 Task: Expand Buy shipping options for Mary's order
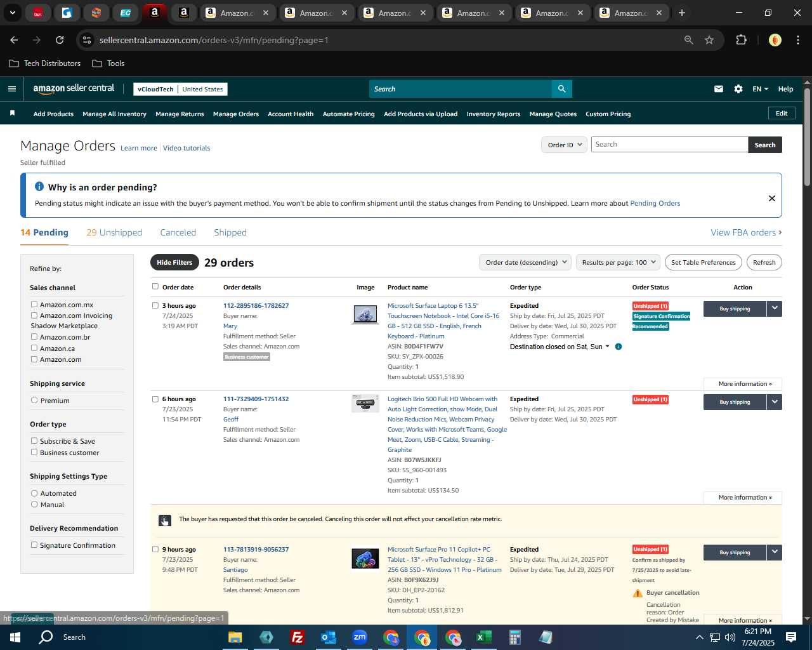tap(775, 308)
